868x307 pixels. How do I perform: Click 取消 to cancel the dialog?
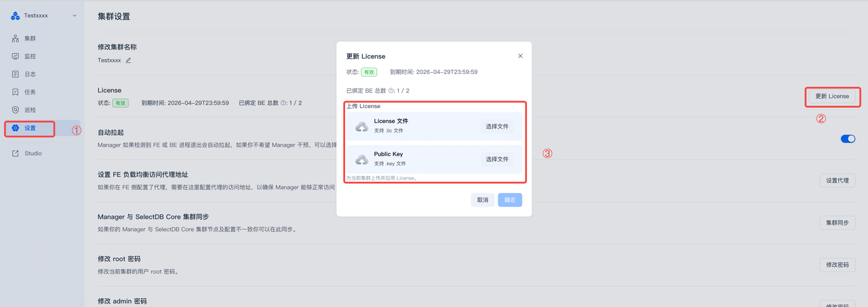482,200
